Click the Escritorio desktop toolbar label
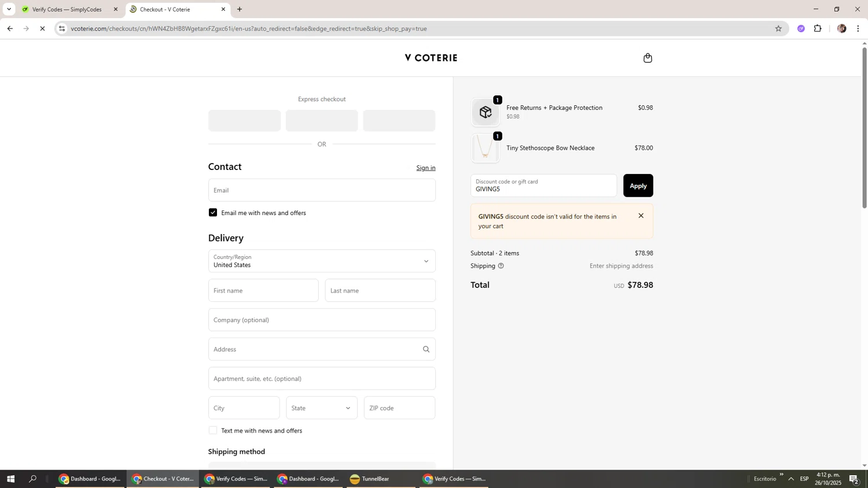This screenshot has height=488, width=868. [x=765, y=479]
